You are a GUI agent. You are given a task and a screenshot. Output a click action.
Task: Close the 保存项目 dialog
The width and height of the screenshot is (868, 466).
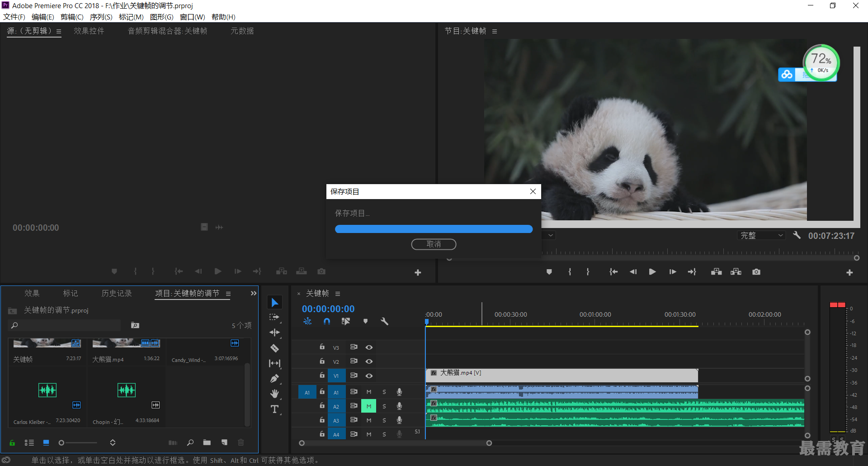(533, 191)
